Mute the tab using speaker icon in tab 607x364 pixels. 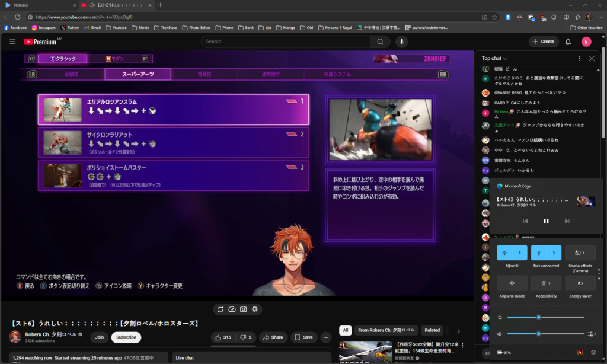click(x=92, y=5)
